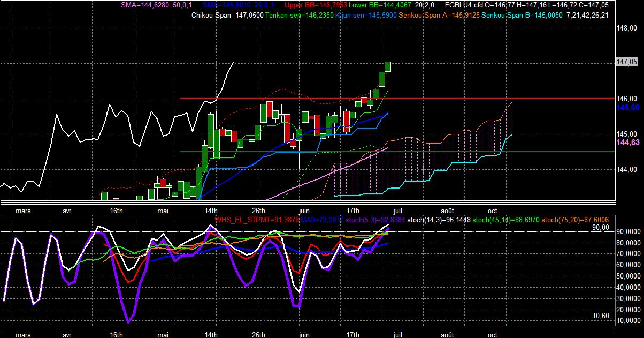Click the blue SMA=145,6010 legend label
Viewport: 644px width, 338px height.
point(226,5)
